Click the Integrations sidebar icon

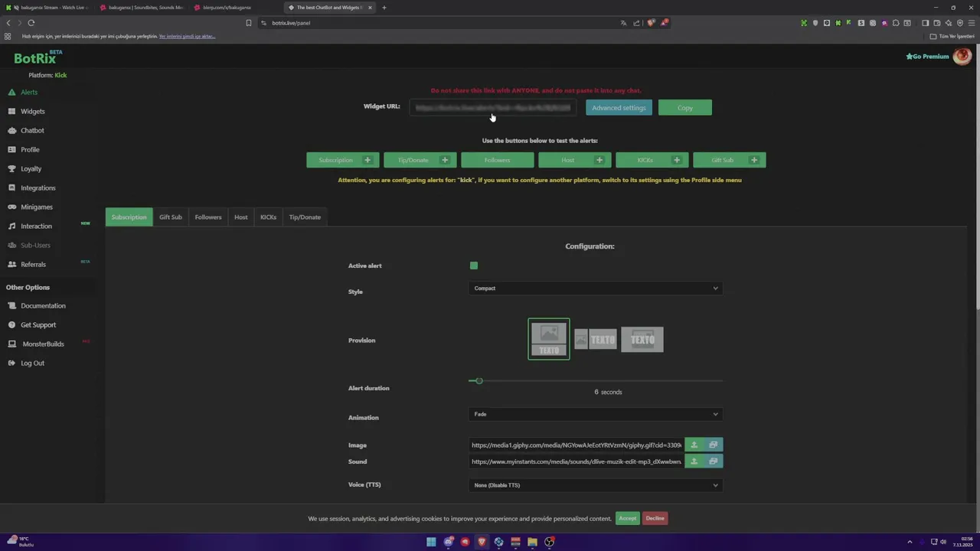(x=11, y=188)
